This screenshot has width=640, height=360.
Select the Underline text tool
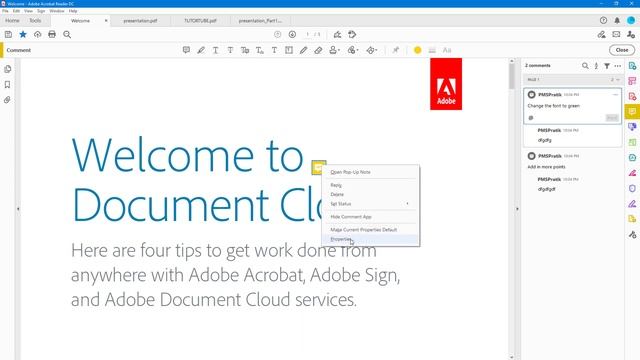[216, 50]
